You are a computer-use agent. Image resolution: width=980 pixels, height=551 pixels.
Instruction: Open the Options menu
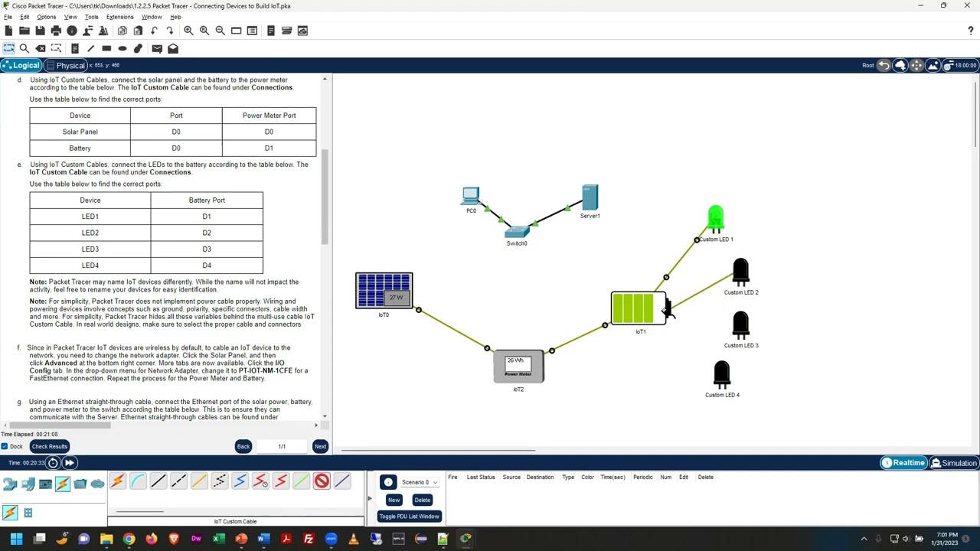tap(46, 17)
